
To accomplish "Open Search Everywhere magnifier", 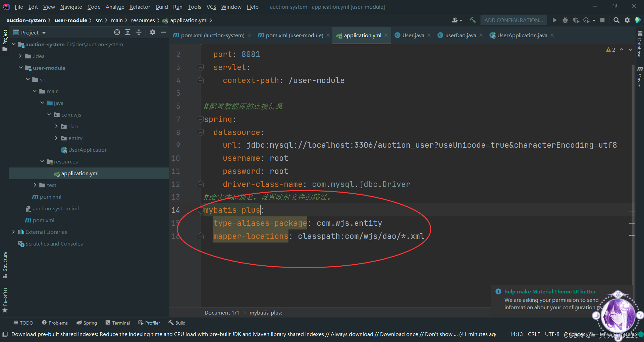I will point(616,20).
